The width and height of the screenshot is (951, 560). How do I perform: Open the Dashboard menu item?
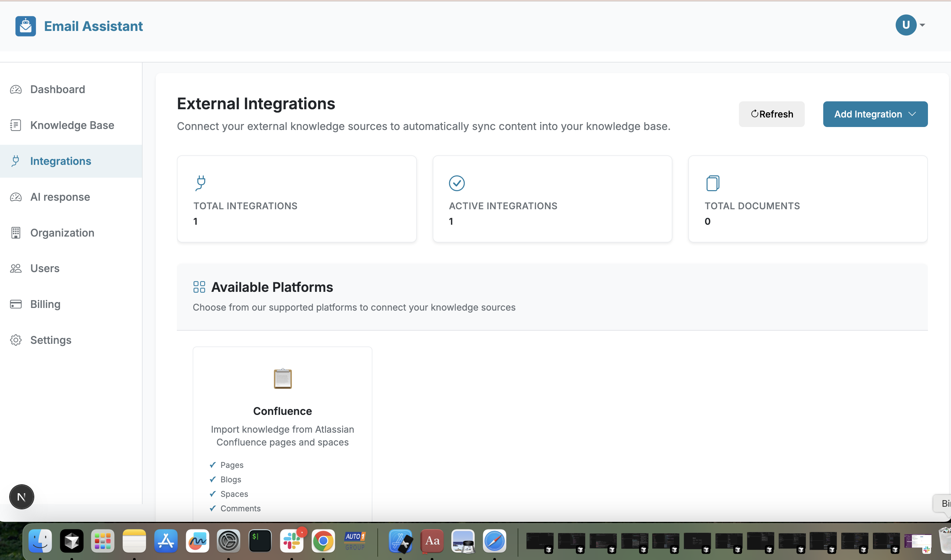pos(71,89)
